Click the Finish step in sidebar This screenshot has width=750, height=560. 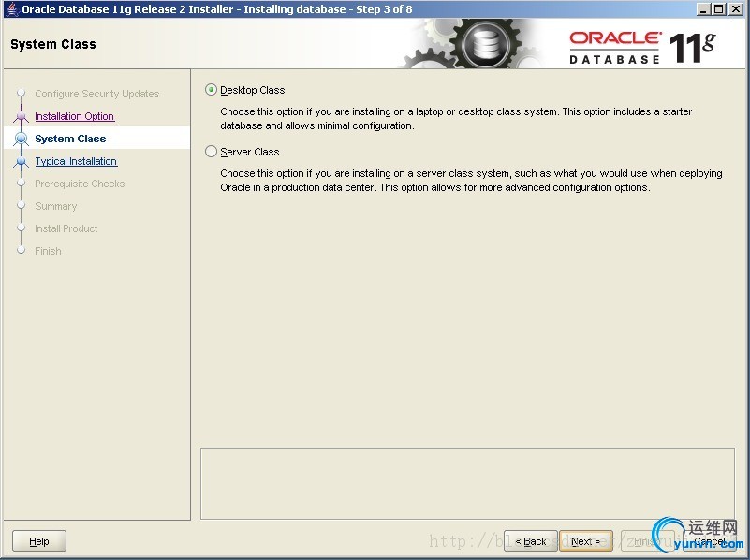pos(48,251)
